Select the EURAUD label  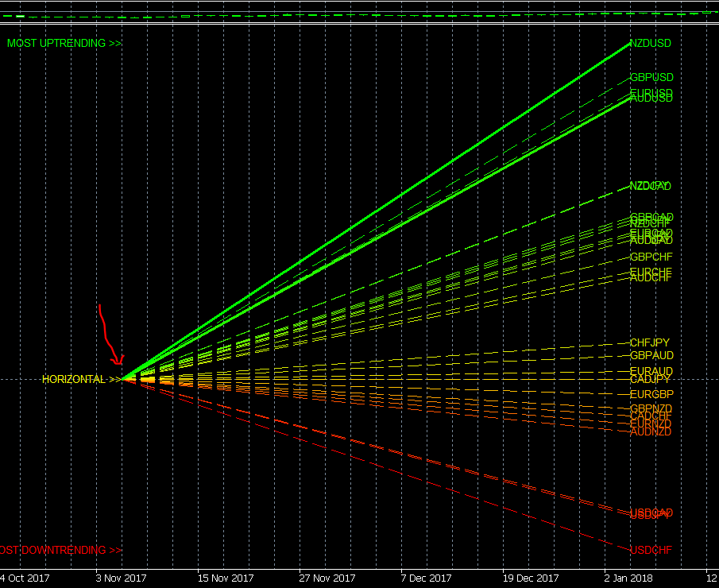point(651,371)
